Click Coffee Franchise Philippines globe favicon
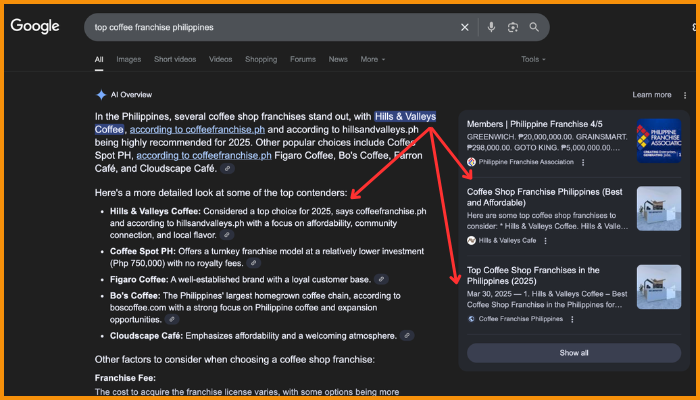 point(471,319)
